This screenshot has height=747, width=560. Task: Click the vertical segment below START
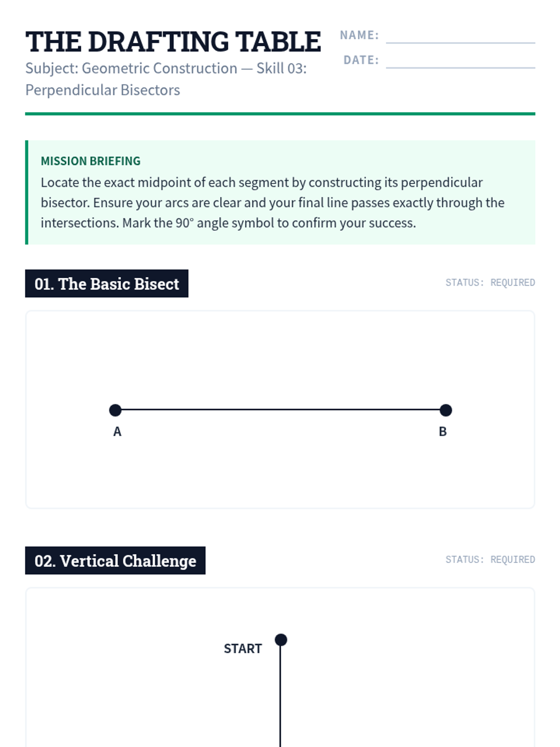tap(280, 696)
